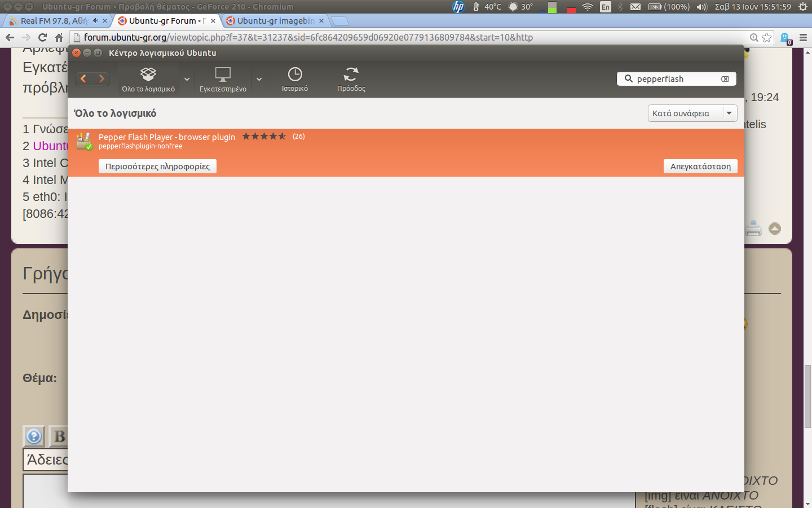The image size is (812, 508).
Task: Select the Pepper Flash Player result title
Action: (x=167, y=137)
